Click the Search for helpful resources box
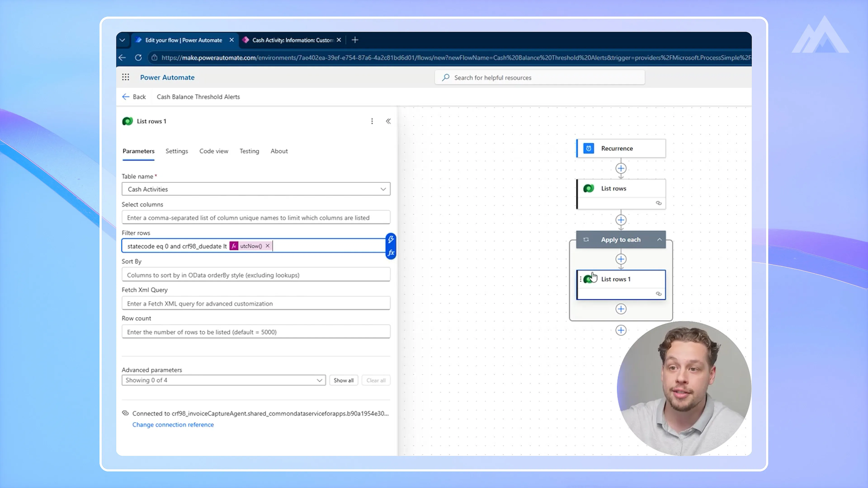 tap(540, 77)
